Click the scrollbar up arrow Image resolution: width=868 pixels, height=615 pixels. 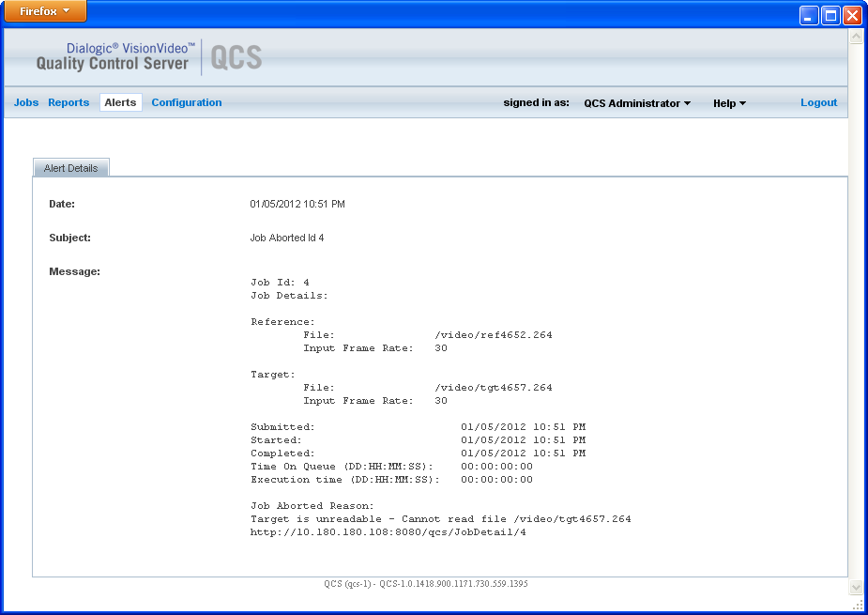(x=855, y=37)
